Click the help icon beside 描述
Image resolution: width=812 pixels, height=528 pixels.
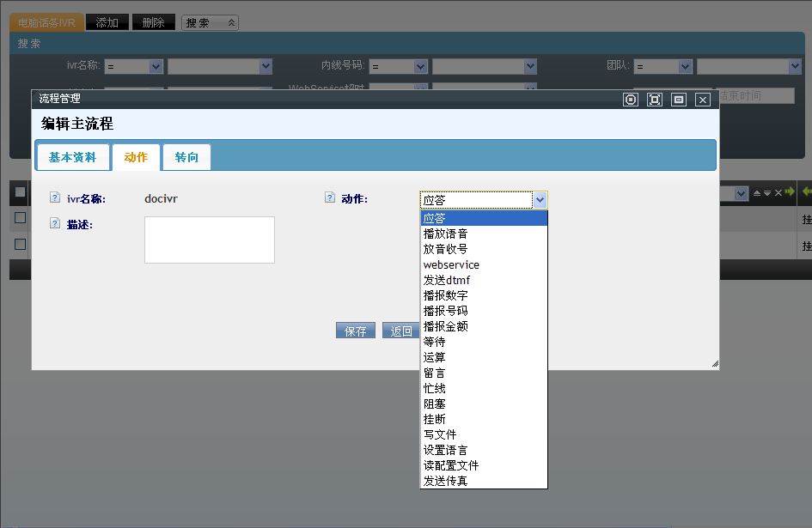coord(55,224)
